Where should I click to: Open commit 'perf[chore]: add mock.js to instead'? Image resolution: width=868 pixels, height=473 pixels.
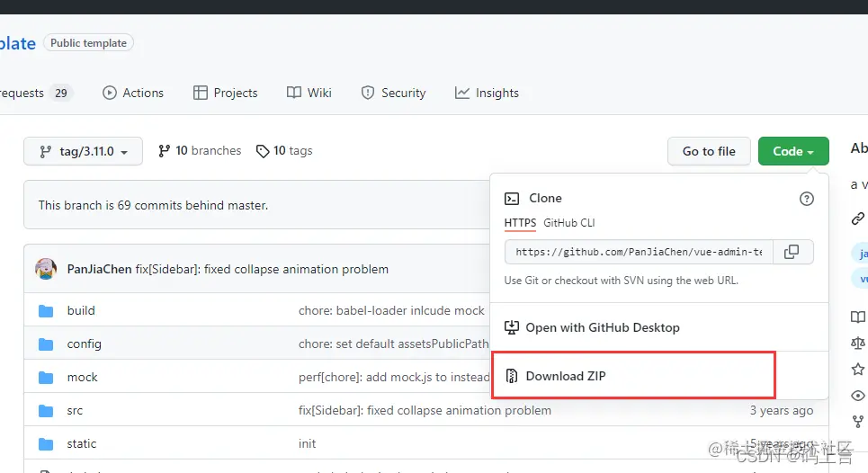pos(394,378)
